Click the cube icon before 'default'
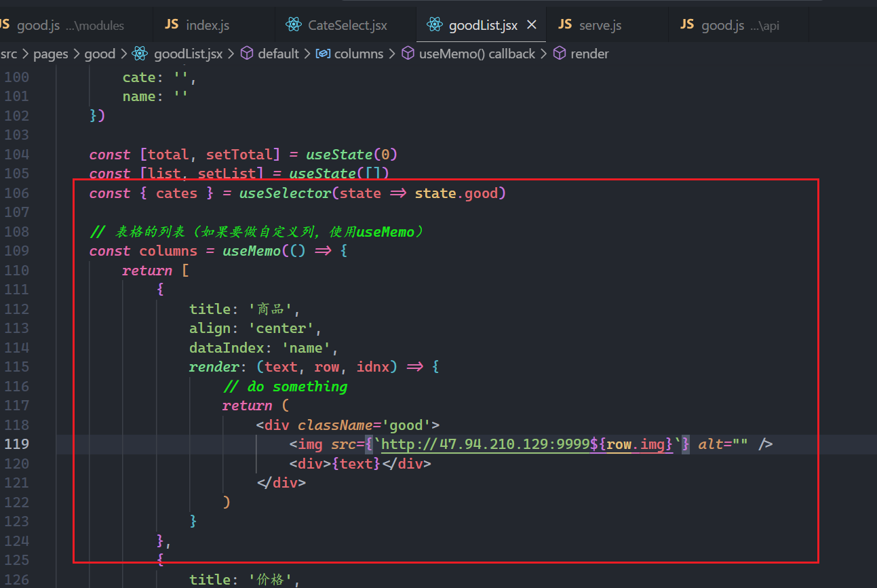 coord(248,54)
